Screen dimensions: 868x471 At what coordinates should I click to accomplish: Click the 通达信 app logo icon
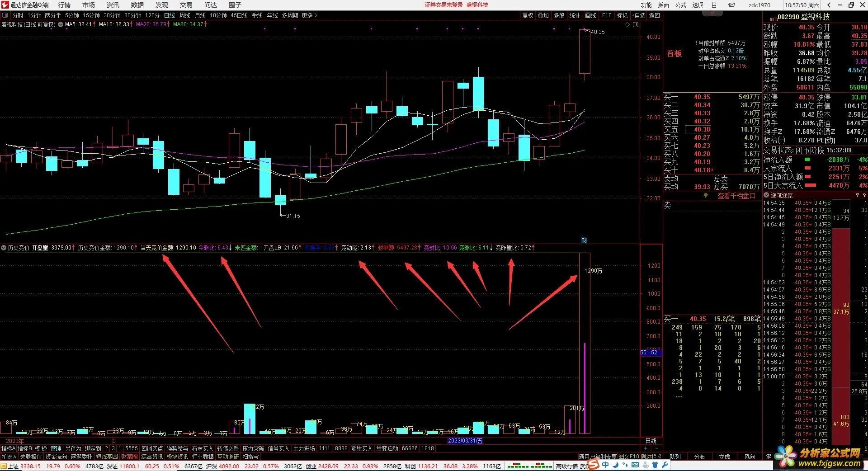[5, 5]
